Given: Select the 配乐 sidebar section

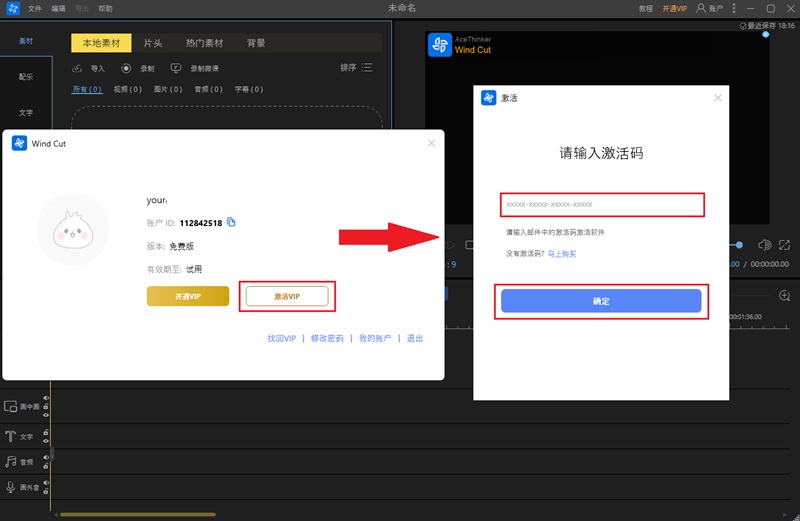Looking at the screenshot, I should click(26, 77).
